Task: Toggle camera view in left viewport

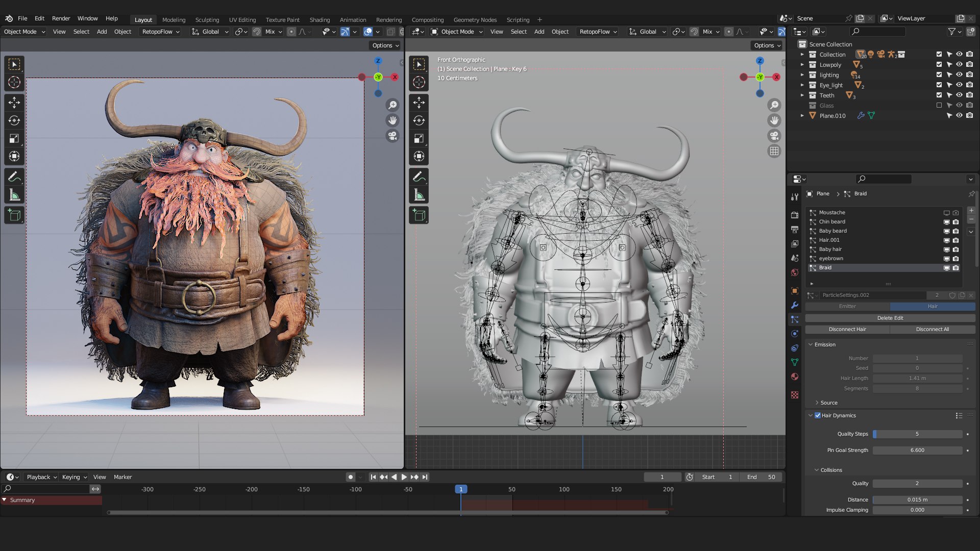Action: tap(393, 136)
